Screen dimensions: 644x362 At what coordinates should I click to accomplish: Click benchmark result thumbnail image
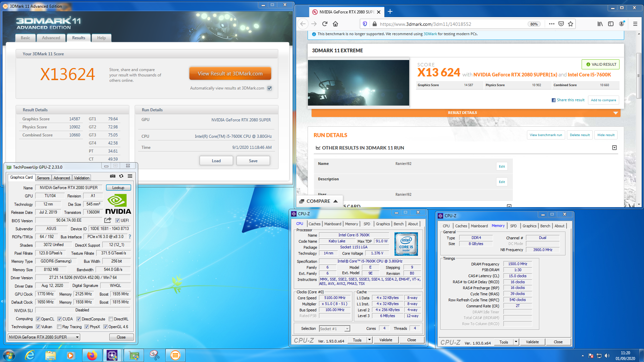[358, 83]
